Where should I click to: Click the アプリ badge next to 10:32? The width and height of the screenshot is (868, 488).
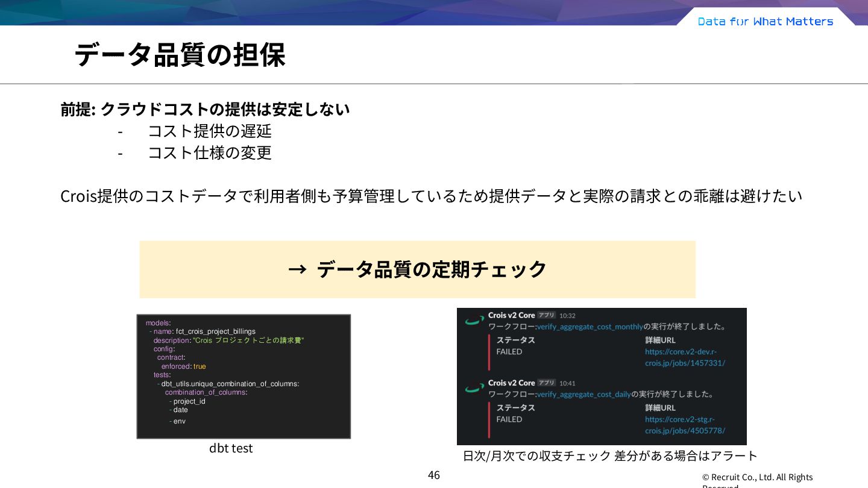[547, 315]
